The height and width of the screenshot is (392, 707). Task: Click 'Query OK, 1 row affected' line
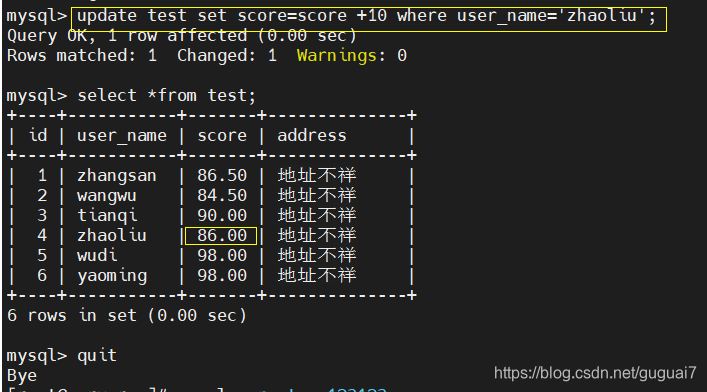(x=182, y=36)
